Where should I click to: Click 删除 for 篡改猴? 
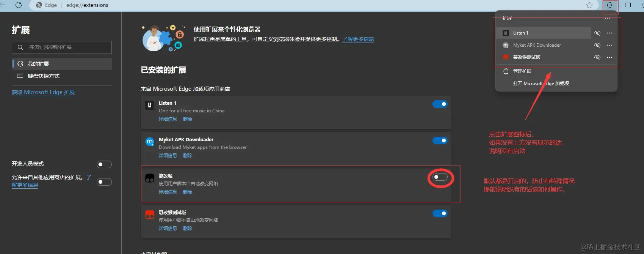click(x=188, y=192)
